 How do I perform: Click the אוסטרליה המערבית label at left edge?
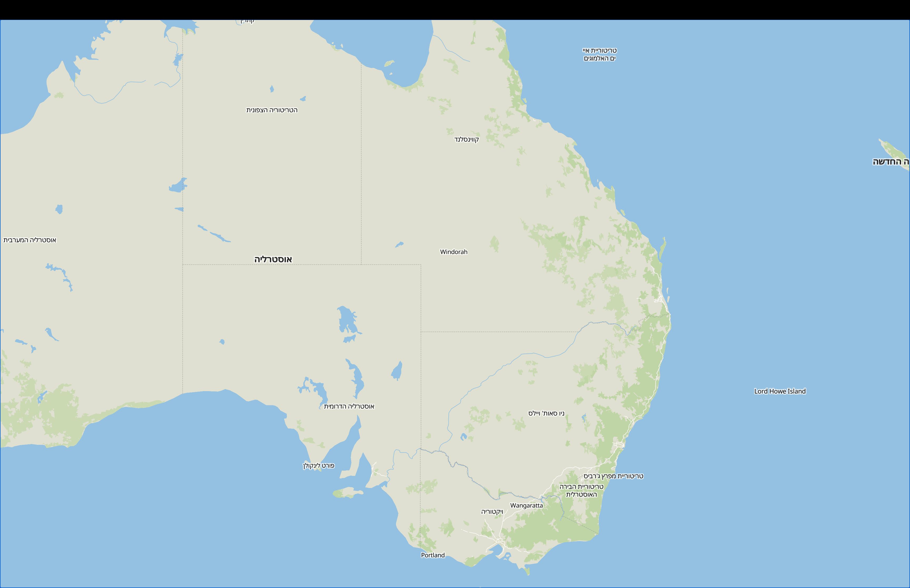click(30, 240)
